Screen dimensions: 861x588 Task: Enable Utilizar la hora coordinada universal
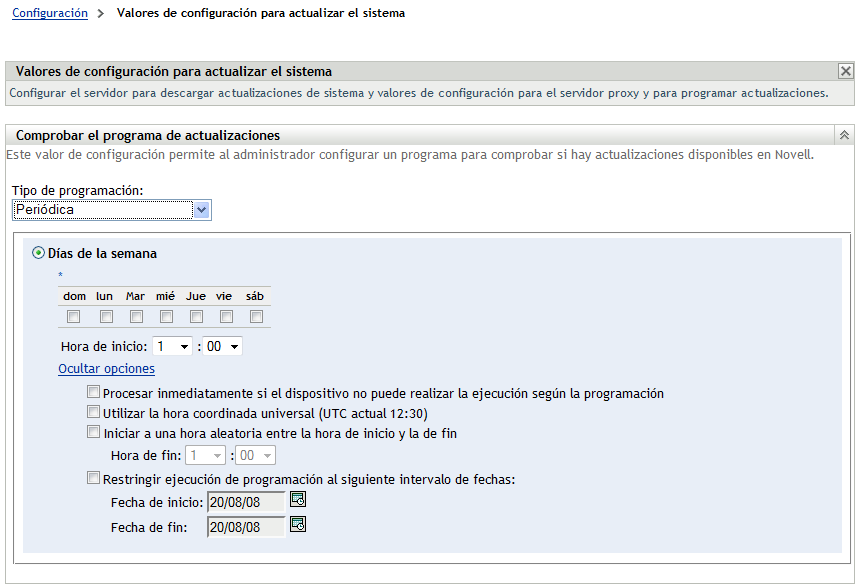93,412
